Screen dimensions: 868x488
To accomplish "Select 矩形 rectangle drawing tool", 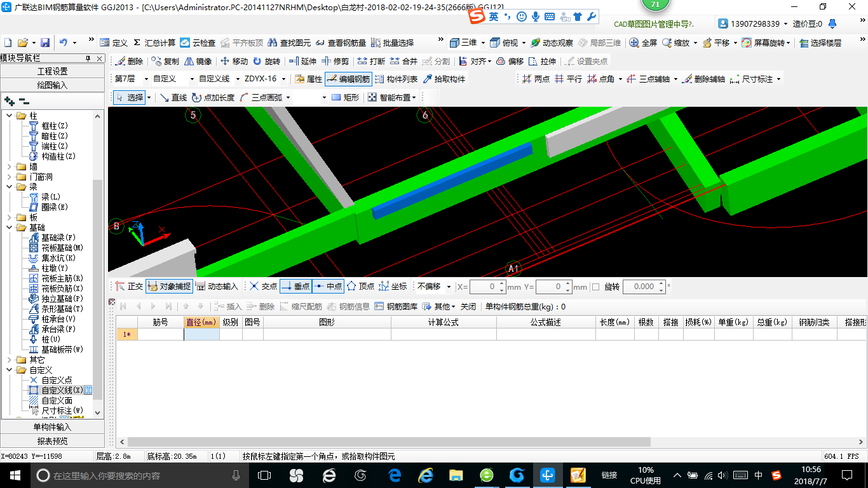I will (346, 97).
